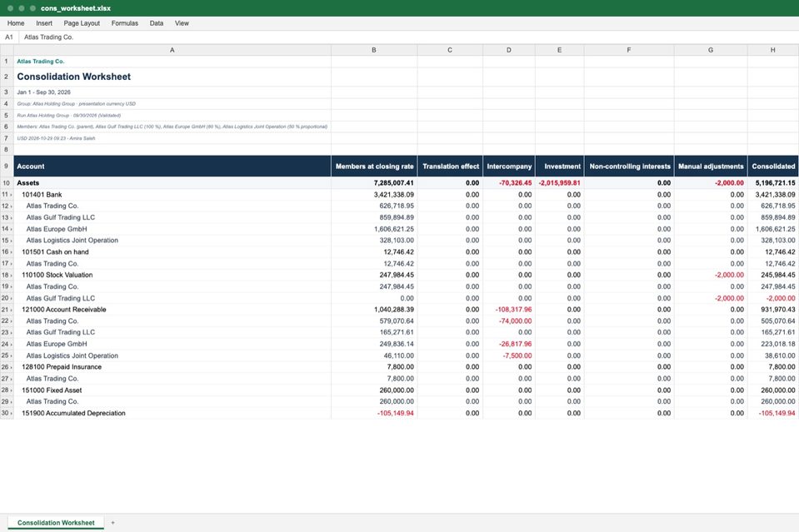Click the 1,606,621.25 members at closing rate cell
This screenshot has width=799, height=532.
374,229
